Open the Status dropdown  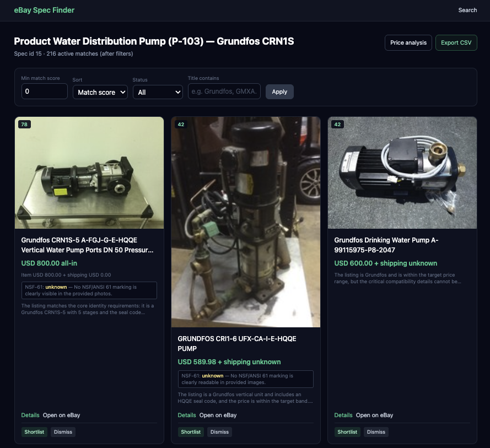(x=158, y=92)
